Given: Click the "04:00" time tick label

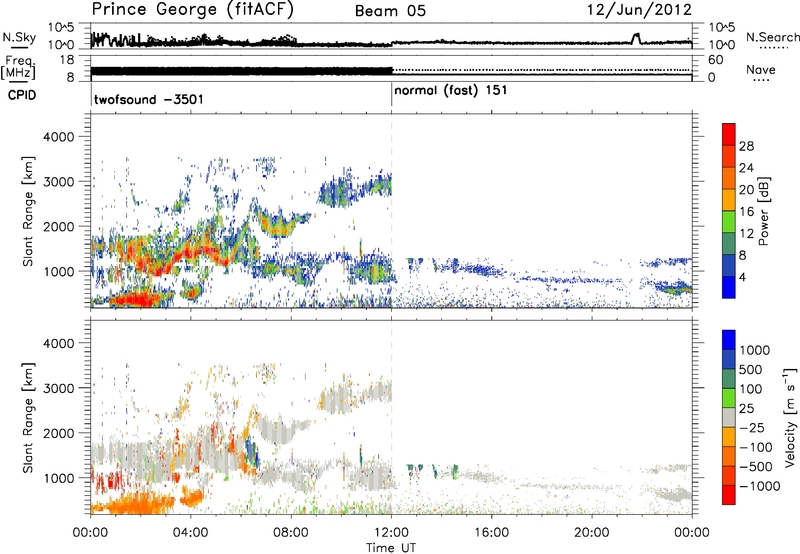Looking at the screenshot, I should click(x=190, y=533).
